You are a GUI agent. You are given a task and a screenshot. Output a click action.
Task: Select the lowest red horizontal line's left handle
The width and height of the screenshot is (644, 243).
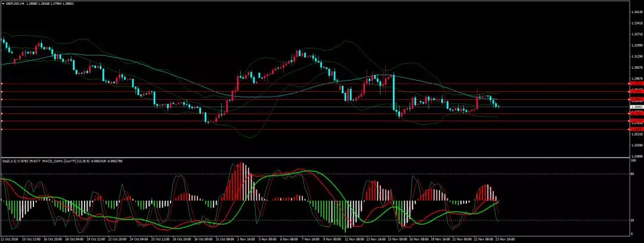coord(2,129)
